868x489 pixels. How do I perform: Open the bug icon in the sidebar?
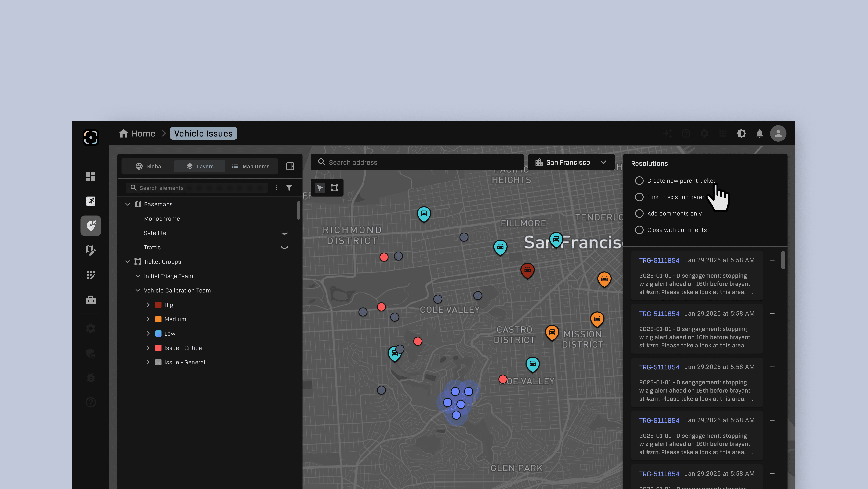point(91,378)
